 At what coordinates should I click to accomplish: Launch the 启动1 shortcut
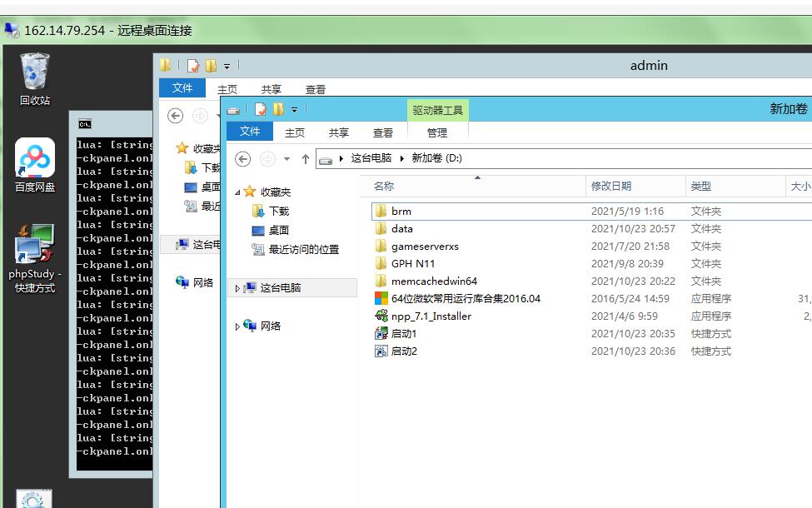[x=403, y=334]
